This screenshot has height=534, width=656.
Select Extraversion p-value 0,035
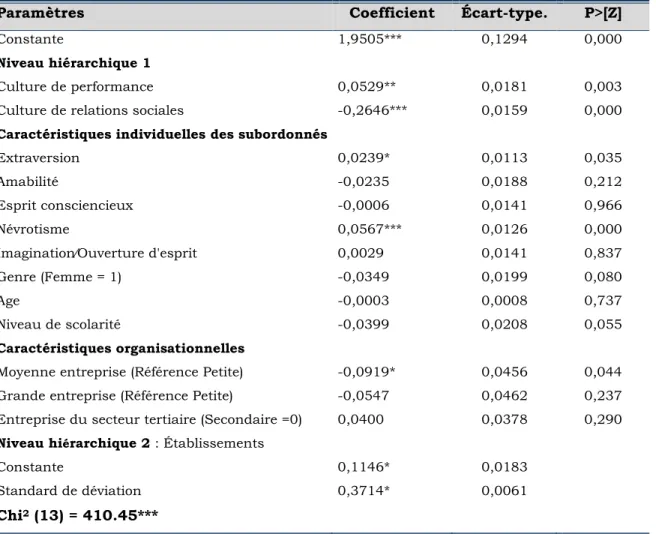[603, 158]
